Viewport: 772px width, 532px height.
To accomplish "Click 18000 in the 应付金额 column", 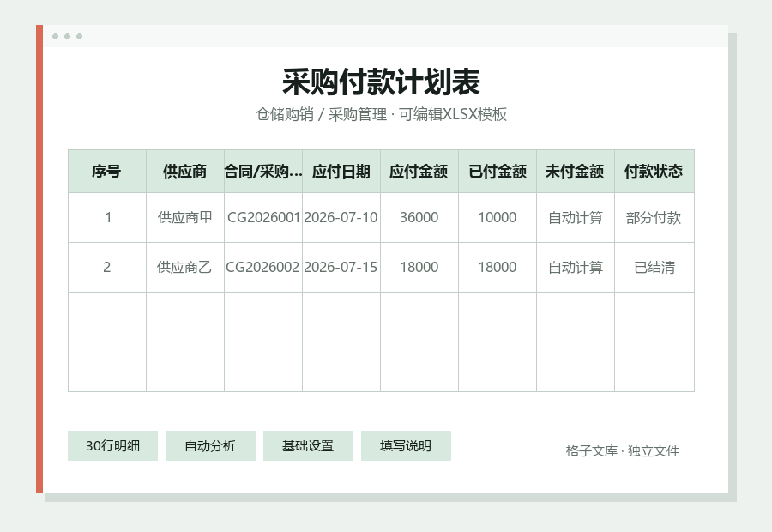I will click(x=419, y=268).
